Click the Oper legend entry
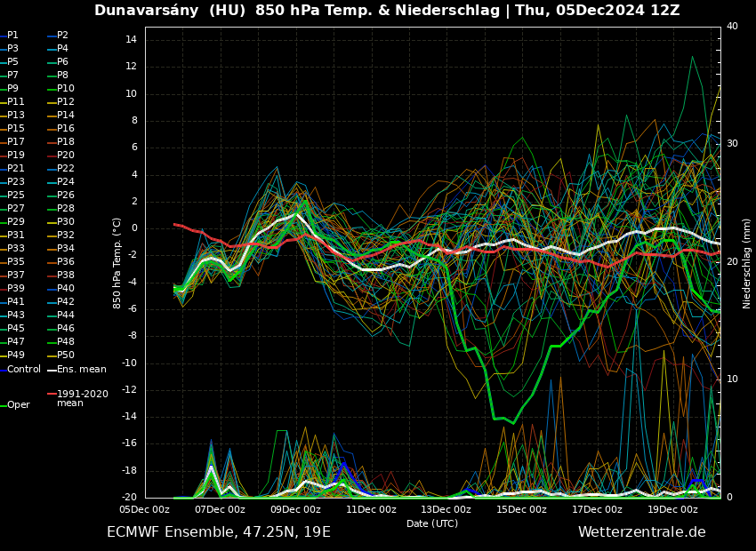 point(18,405)
